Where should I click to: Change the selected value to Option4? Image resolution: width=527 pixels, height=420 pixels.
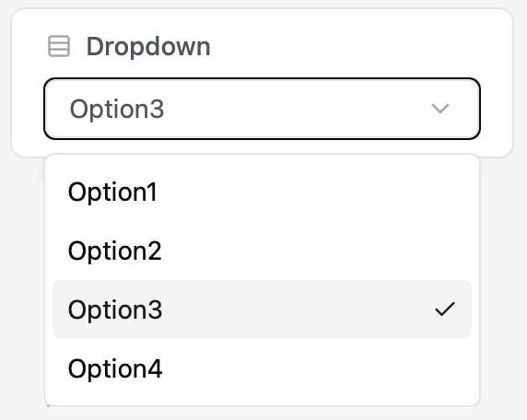(x=263, y=368)
